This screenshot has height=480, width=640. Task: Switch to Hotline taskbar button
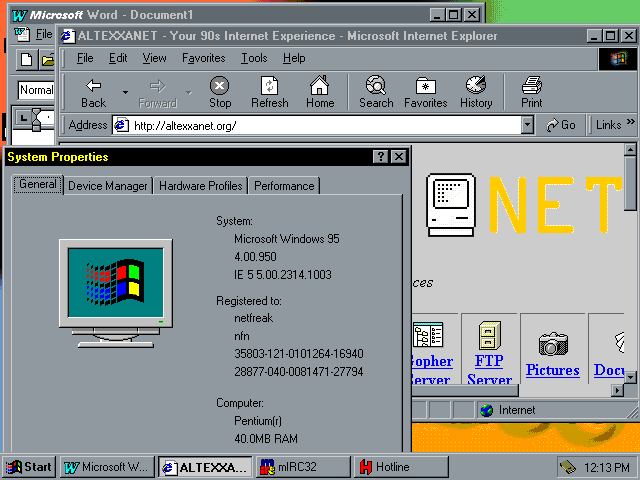[x=401, y=467]
